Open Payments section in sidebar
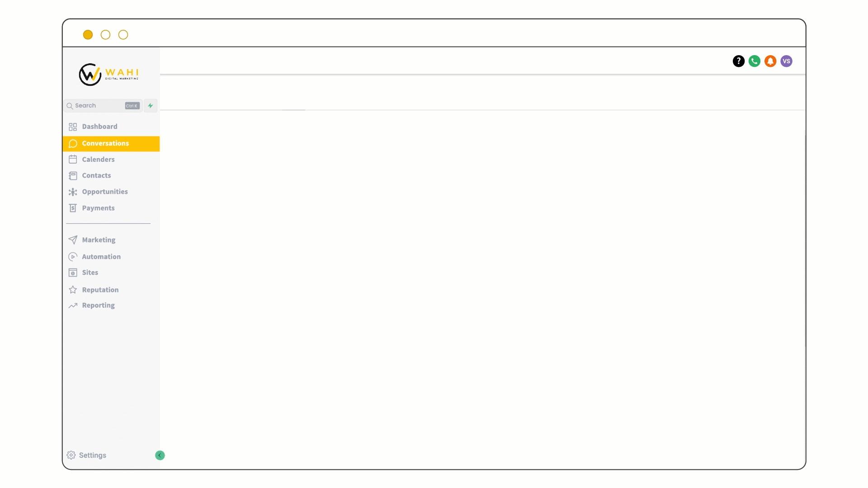The width and height of the screenshot is (868, 488). [x=99, y=207]
